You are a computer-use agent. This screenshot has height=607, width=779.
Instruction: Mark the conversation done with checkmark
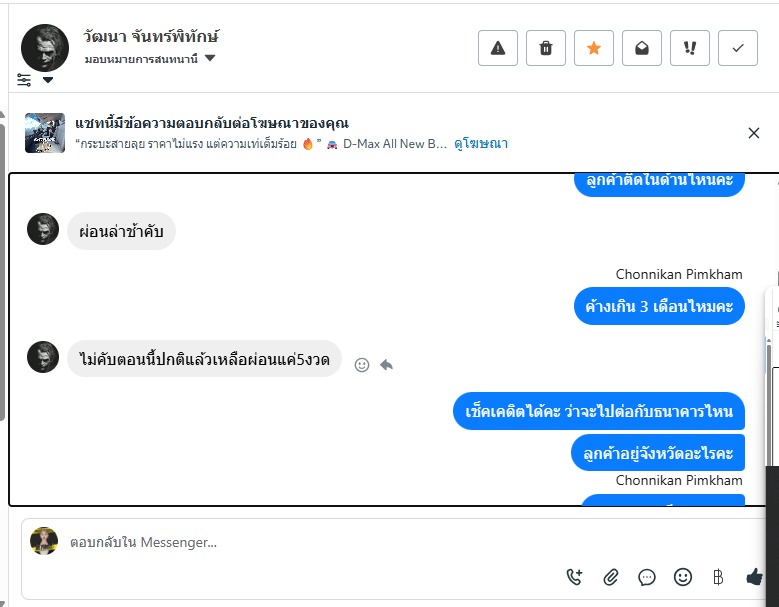click(738, 48)
